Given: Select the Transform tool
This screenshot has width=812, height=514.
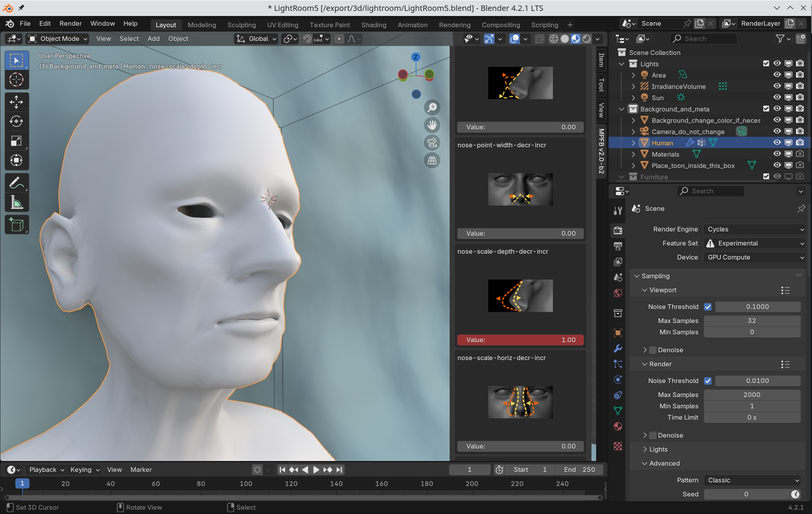Looking at the screenshot, I should pos(16,160).
